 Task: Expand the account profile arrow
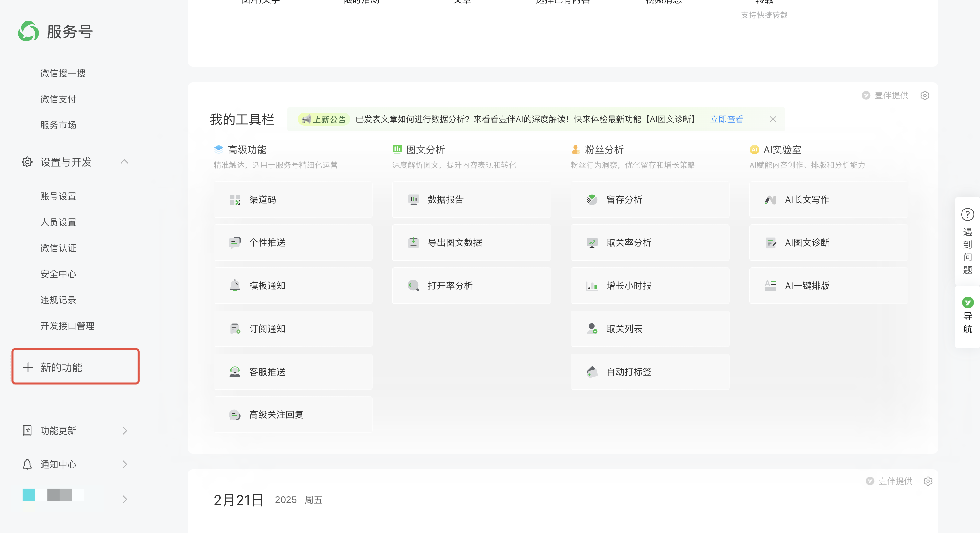point(125,499)
